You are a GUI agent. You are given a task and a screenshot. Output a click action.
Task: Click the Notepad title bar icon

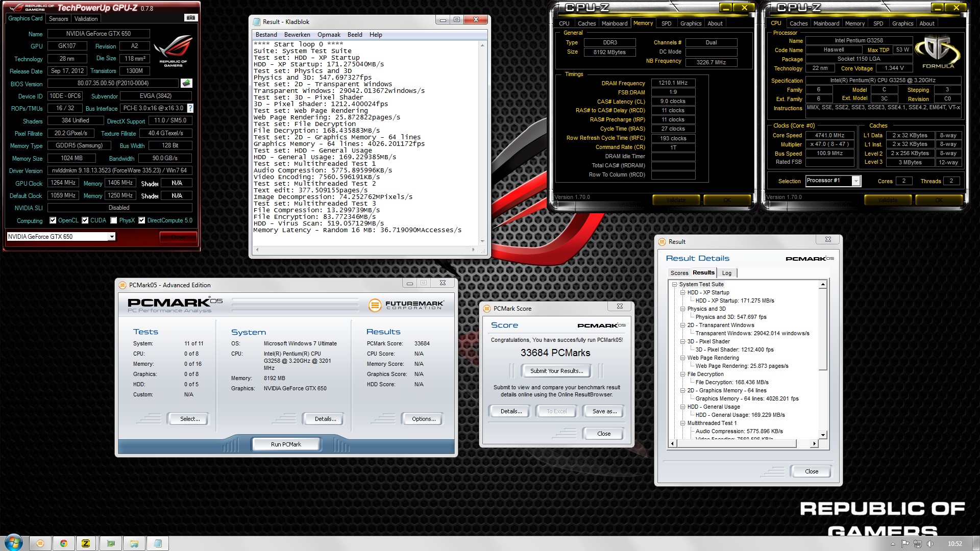pyautogui.click(x=256, y=22)
